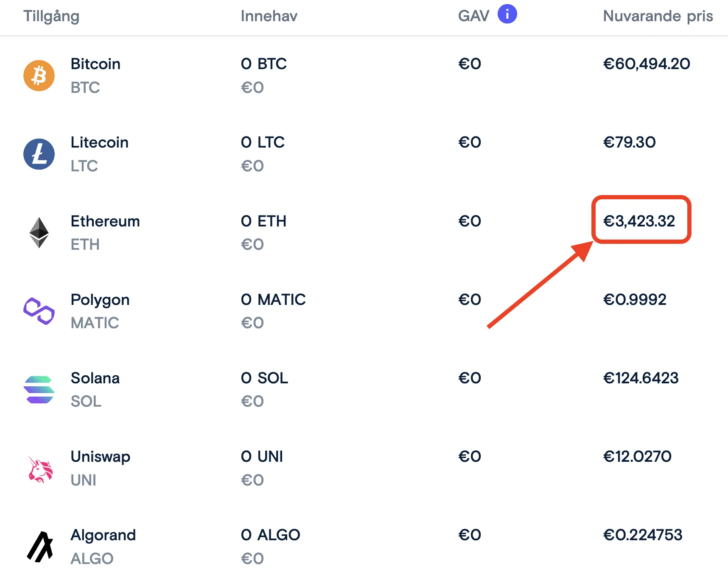Click the GAV info icon
728x575 pixels.
(507, 14)
